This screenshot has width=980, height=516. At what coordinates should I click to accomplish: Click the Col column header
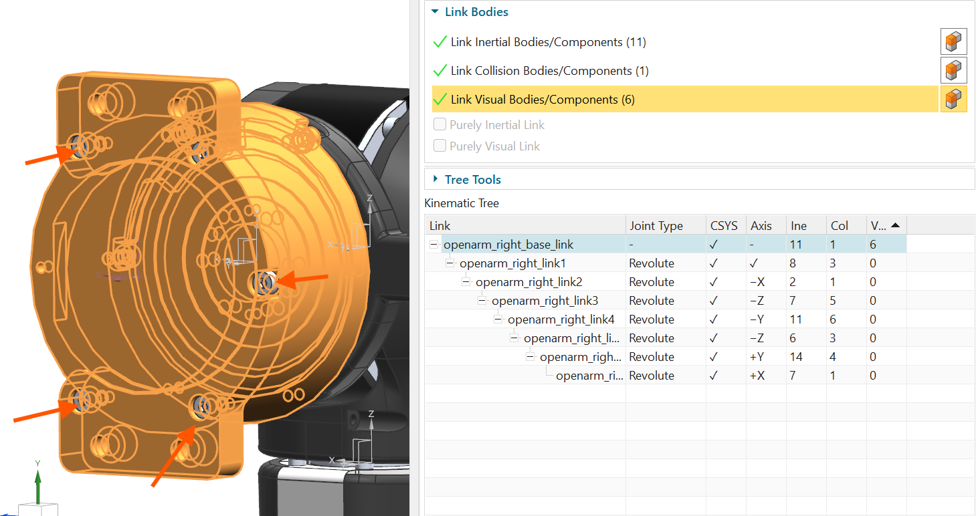(846, 225)
